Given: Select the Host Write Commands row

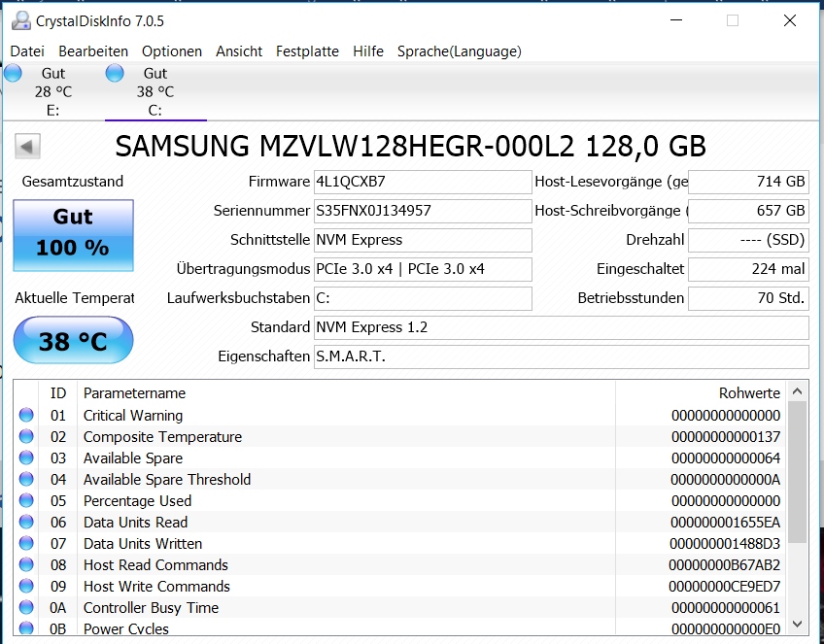Looking at the screenshot, I should (400, 587).
